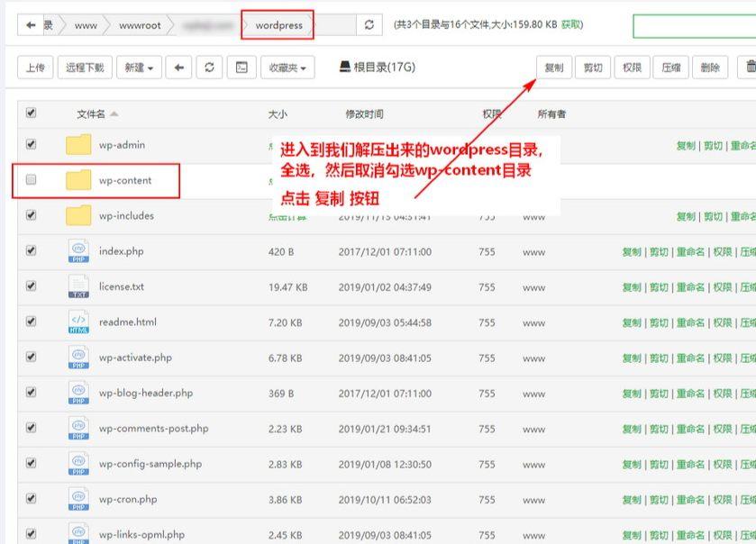This screenshot has height=544, width=756.
Task: Click the 权限 button in the top toolbar
Action: pyautogui.click(x=632, y=68)
